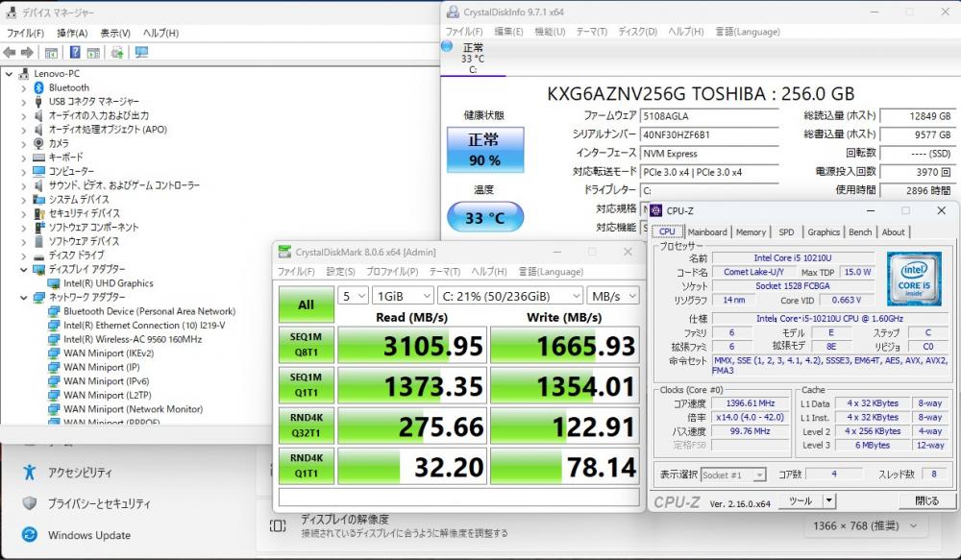
Task: Click the blue Help icon in Device Manager toolbar
Action: 75,52
